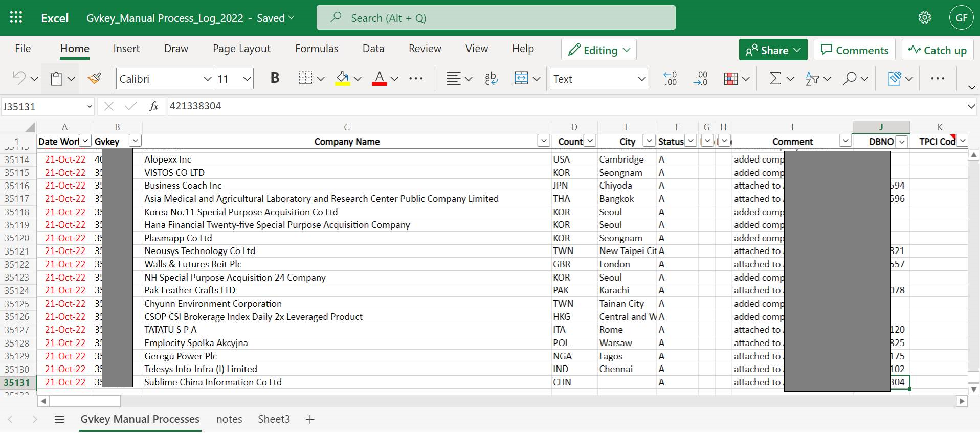980x435 pixels.
Task: Open the Comments pane button
Action: 854,50
